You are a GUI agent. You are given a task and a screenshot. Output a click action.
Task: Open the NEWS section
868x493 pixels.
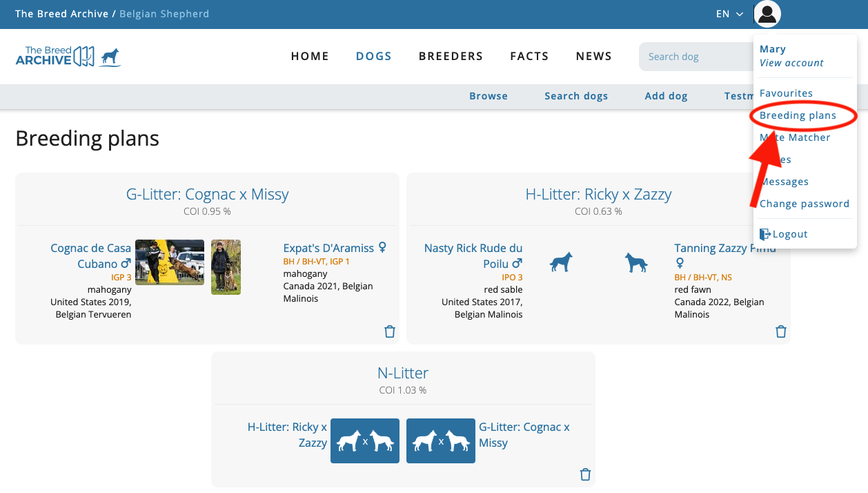tap(593, 56)
